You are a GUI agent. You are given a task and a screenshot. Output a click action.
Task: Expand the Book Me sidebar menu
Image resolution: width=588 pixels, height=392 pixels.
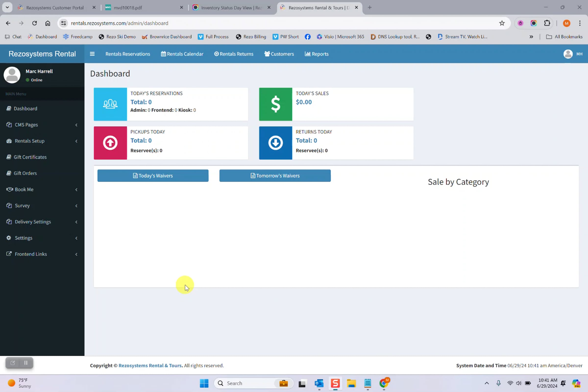point(42,189)
